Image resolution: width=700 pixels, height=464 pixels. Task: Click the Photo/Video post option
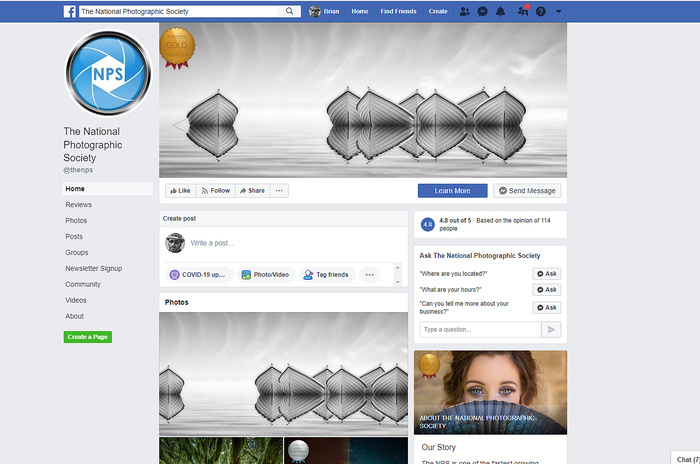point(266,275)
